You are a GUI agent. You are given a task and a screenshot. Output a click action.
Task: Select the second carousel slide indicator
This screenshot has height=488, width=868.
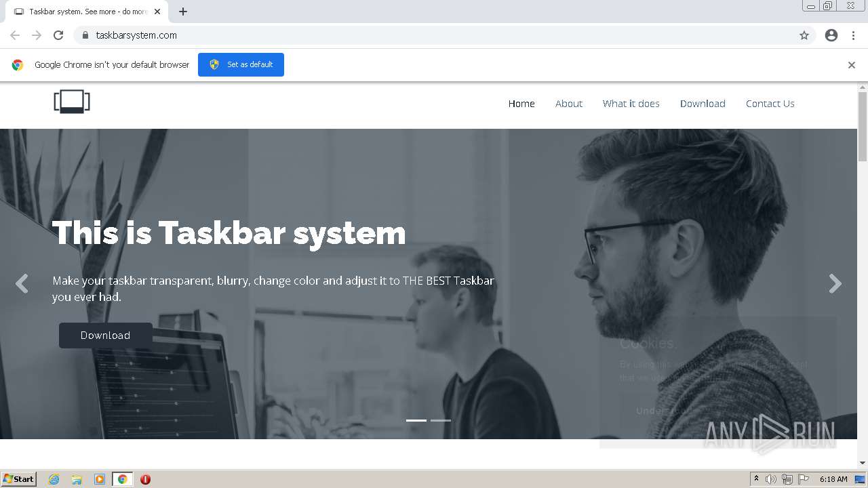(441, 420)
